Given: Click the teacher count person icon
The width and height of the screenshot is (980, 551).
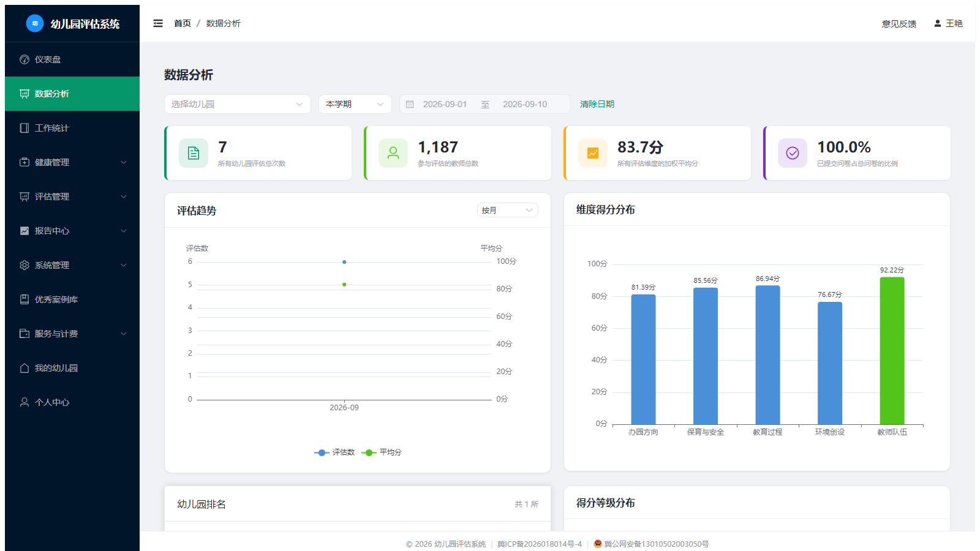Looking at the screenshot, I should 393,153.
